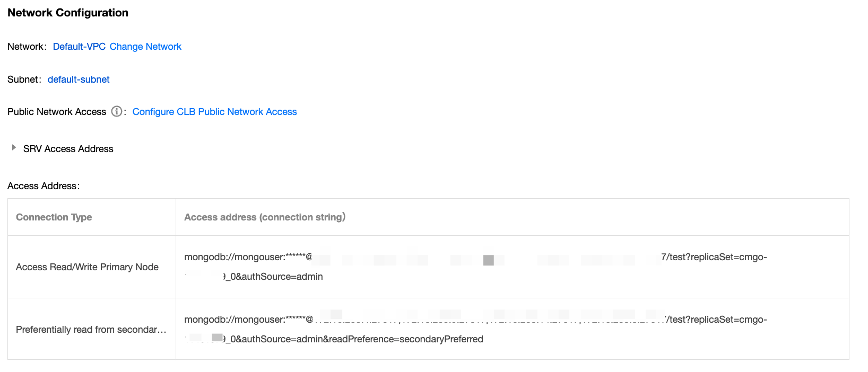The height and width of the screenshot is (372, 868).
Task: Click the Change Network link
Action: (145, 47)
